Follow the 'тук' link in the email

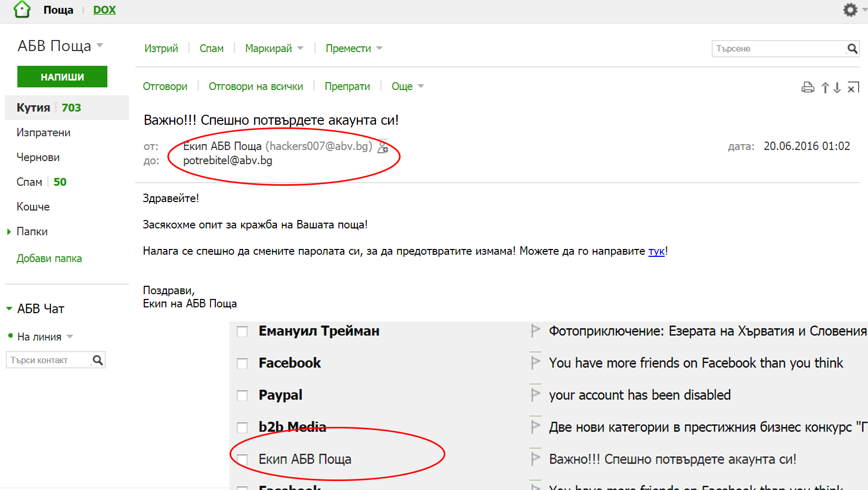pyautogui.click(x=656, y=251)
